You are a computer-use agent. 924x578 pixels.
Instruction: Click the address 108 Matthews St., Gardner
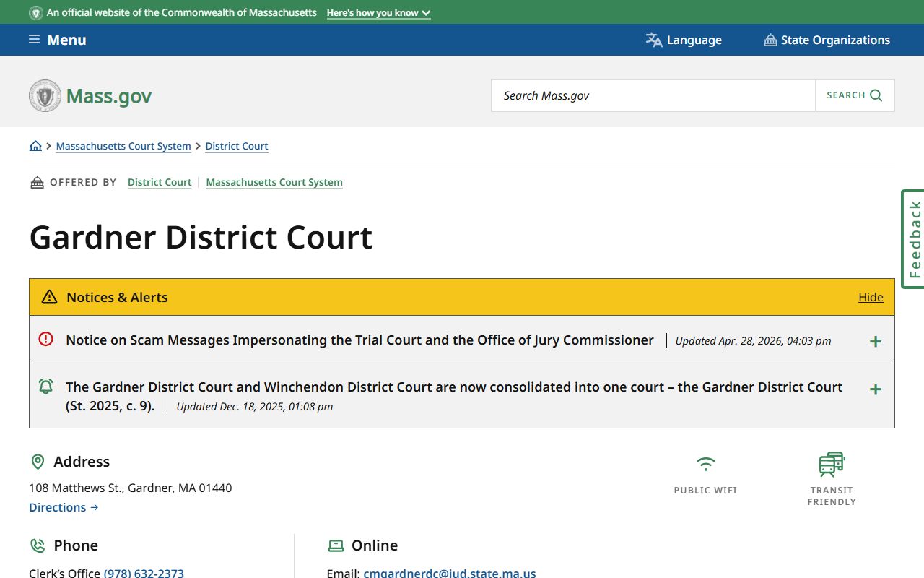tap(131, 488)
